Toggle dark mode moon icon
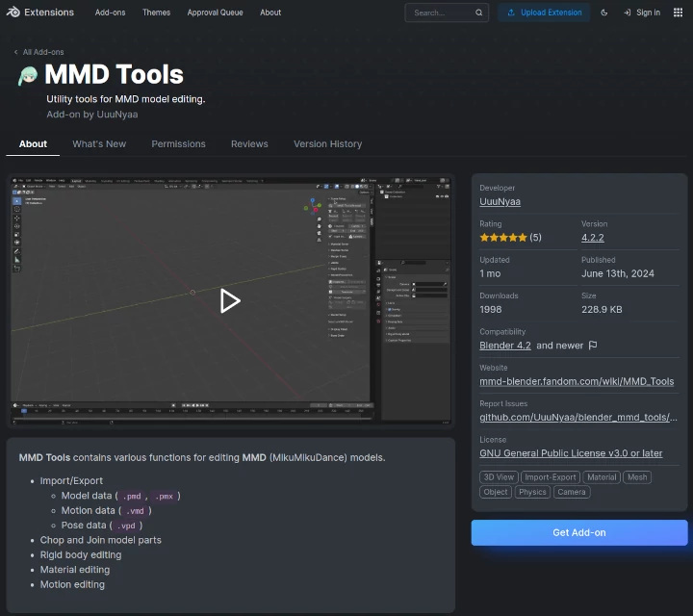This screenshot has width=693, height=616. click(604, 13)
